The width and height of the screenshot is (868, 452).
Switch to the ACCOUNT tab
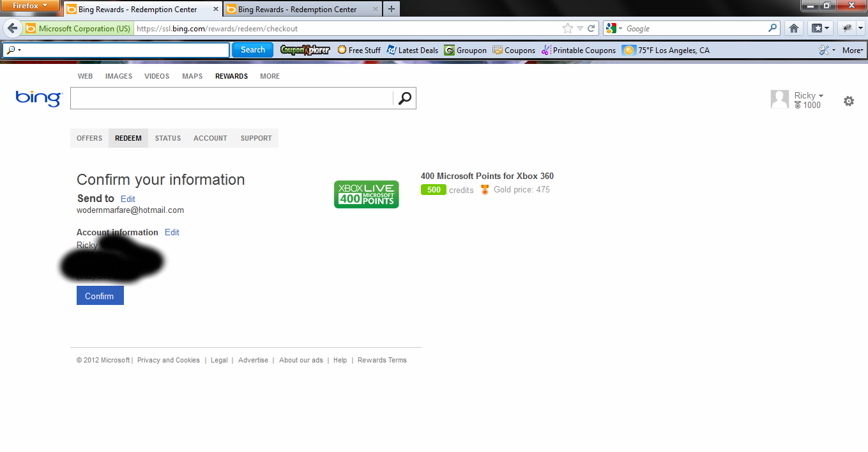coord(210,138)
